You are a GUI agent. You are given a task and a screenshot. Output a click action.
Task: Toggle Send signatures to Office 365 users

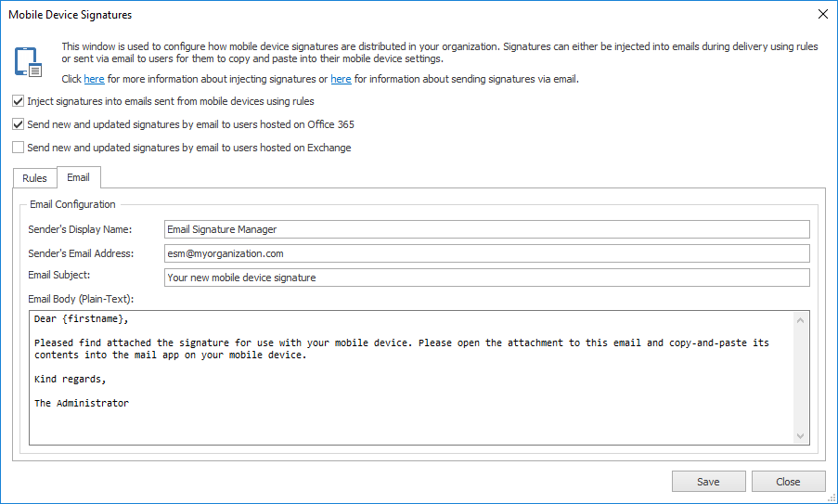[x=19, y=124]
